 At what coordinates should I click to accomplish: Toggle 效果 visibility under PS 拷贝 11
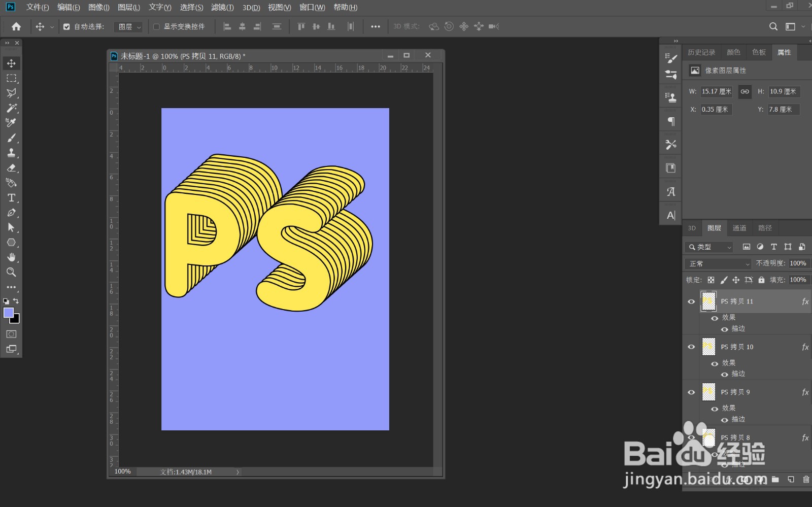pos(715,318)
